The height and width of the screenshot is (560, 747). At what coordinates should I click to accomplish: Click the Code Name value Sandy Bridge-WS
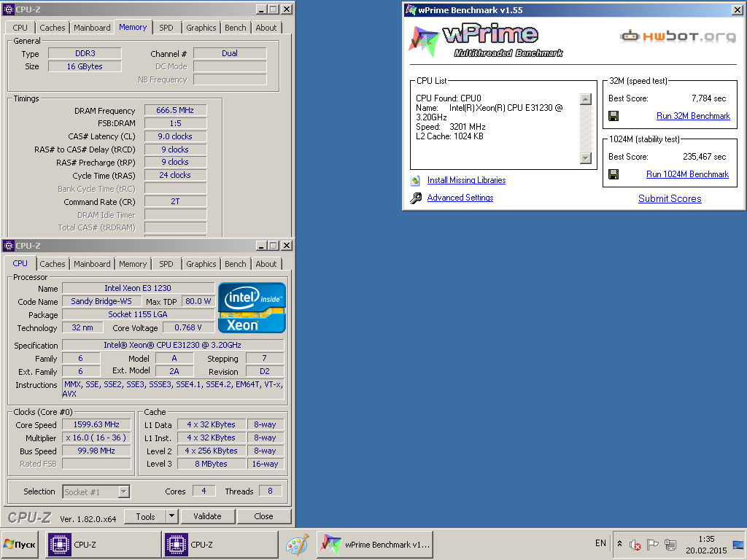(x=101, y=301)
